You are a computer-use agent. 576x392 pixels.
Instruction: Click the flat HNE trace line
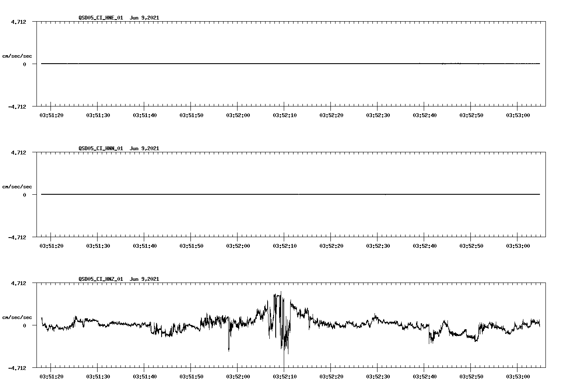click(x=291, y=64)
